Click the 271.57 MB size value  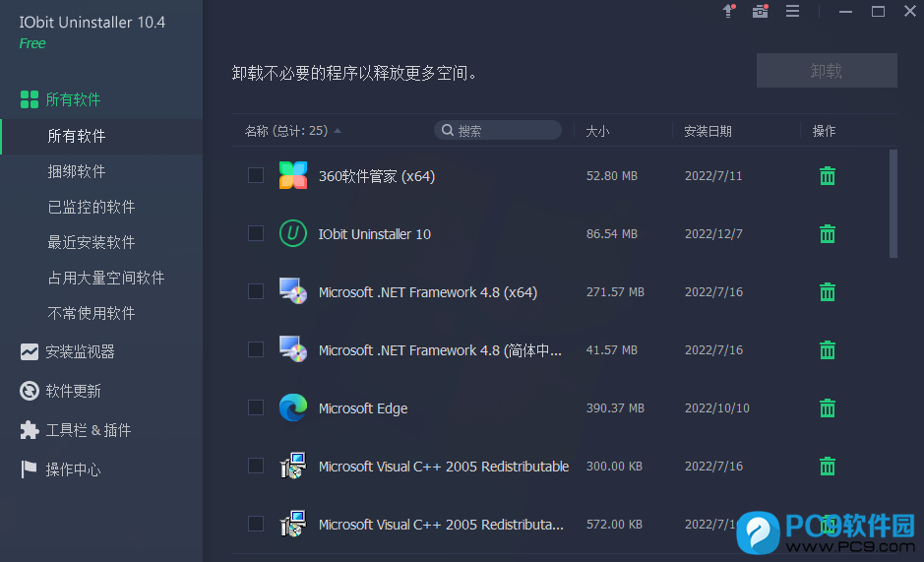click(x=615, y=292)
